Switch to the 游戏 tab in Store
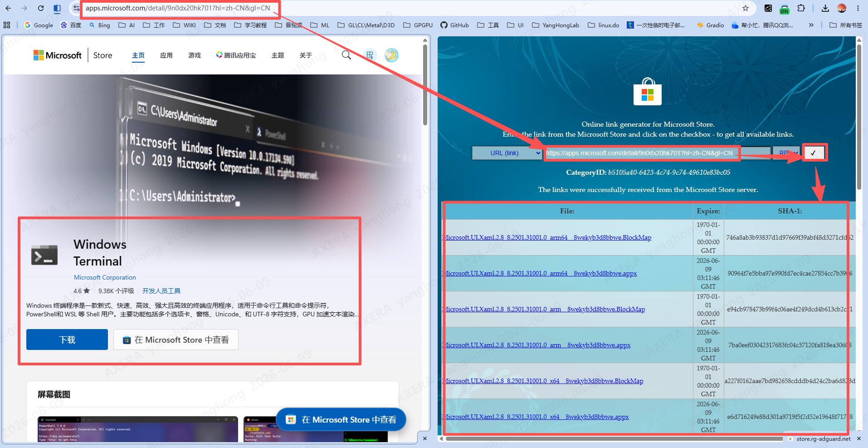The width and height of the screenshot is (868, 448). (x=195, y=55)
